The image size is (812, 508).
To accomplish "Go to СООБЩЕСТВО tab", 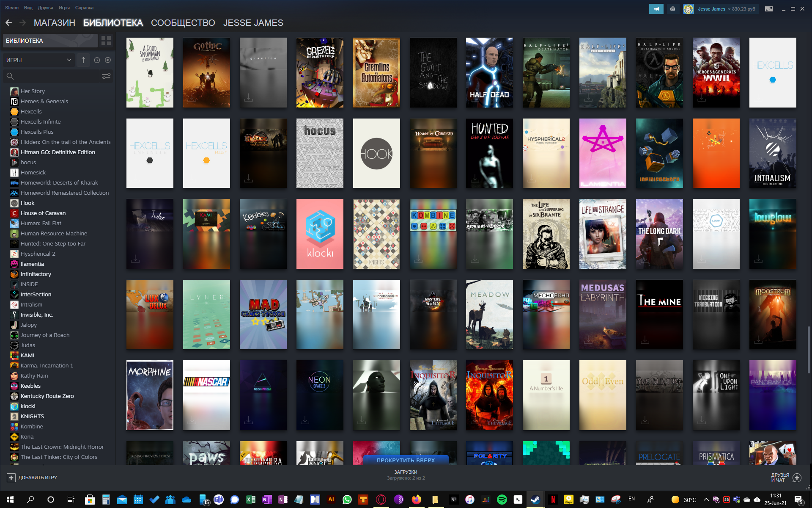I will coord(183,23).
